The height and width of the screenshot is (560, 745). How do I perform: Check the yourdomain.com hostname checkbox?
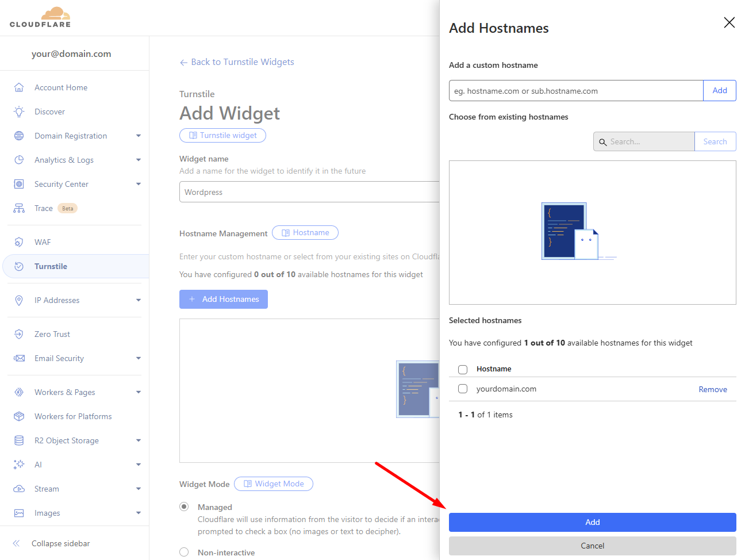point(463,389)
